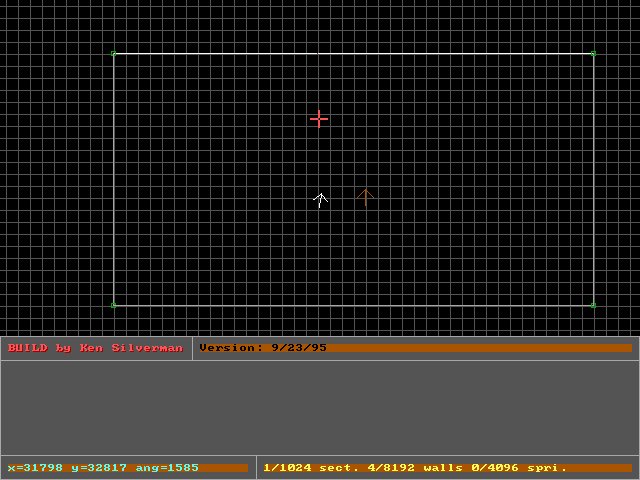
Task: Click the x=31798 coordinate readout
Action: tap(35, 467)
